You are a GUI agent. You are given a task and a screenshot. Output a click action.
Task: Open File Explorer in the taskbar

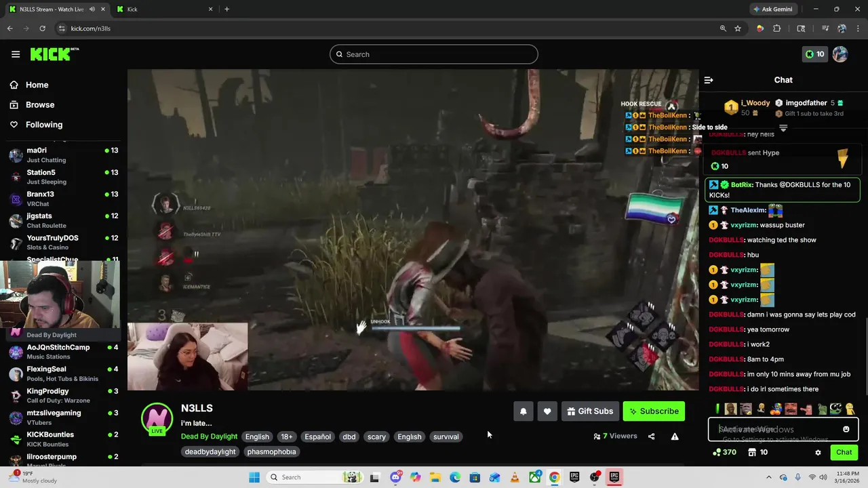pos(435,477)
